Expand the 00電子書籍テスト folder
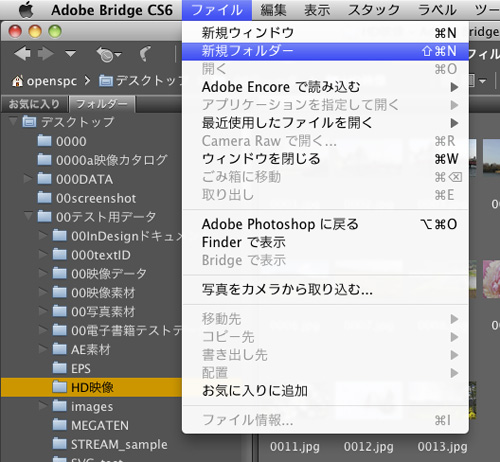 tap(43, 330)
